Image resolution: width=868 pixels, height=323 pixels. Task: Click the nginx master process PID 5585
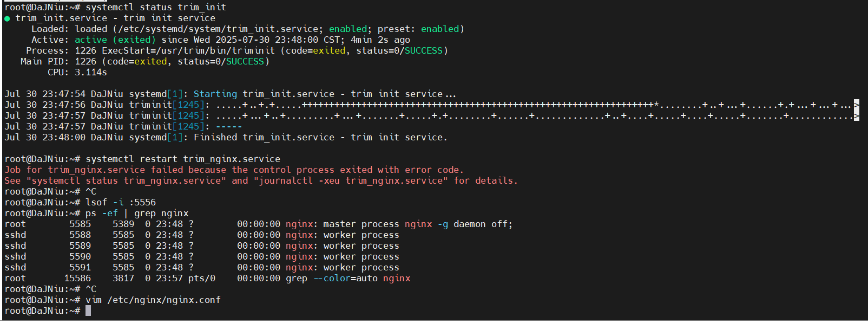[x=80, y=224]
